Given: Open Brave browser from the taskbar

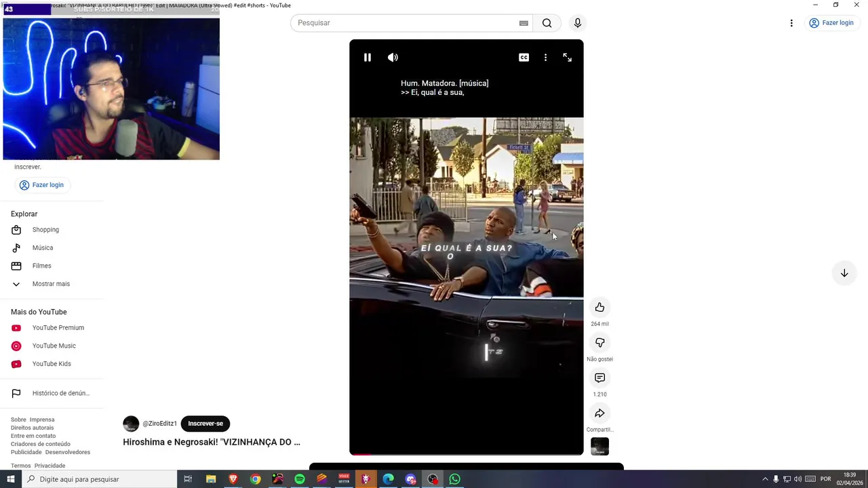Looking at the screenshot, I should click(x=233, y=479).
